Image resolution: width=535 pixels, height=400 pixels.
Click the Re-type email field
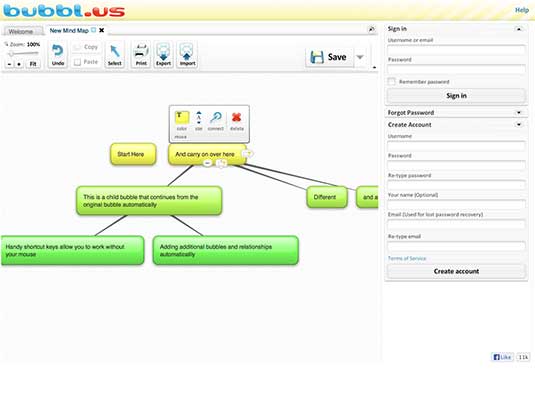(x=456, y=246)
